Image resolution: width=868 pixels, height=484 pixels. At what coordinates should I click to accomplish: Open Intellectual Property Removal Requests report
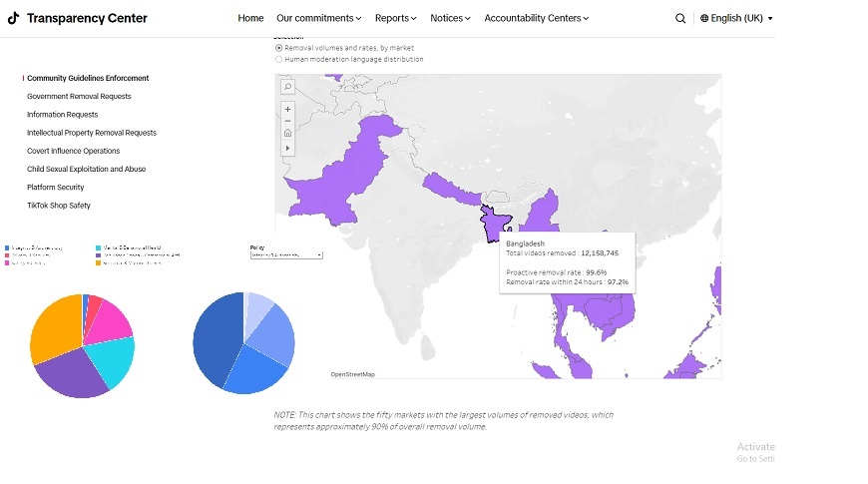click(92, 133)
